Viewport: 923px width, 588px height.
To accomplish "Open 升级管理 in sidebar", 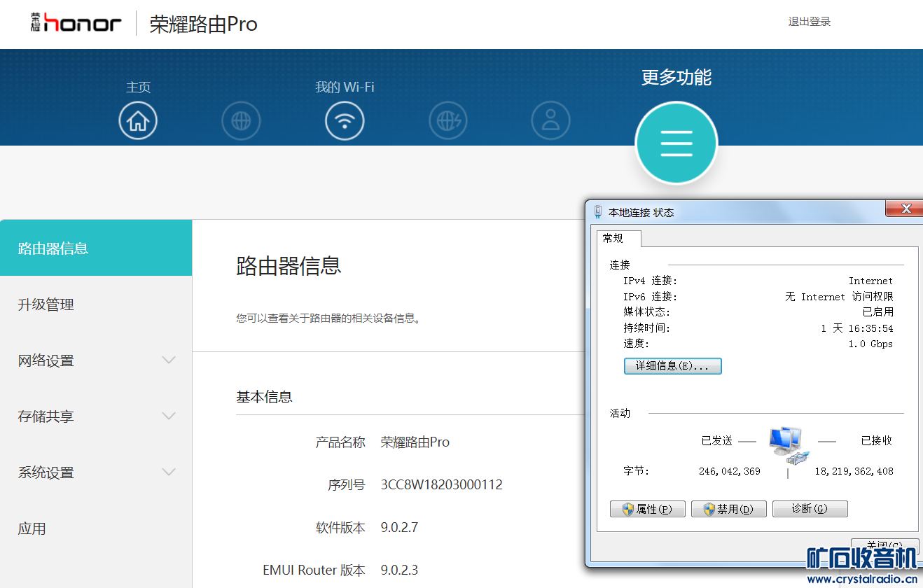I will pos(96,304).
